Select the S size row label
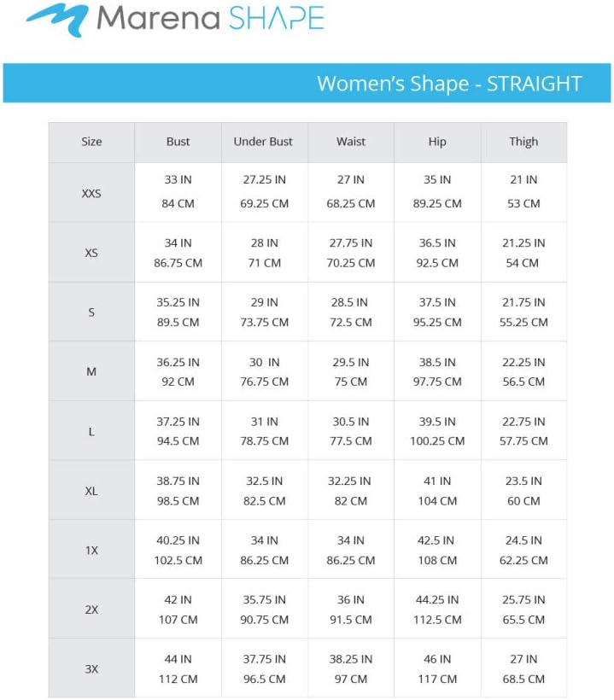The width and height of the screenshot is (614, 700). coord(91,312)
